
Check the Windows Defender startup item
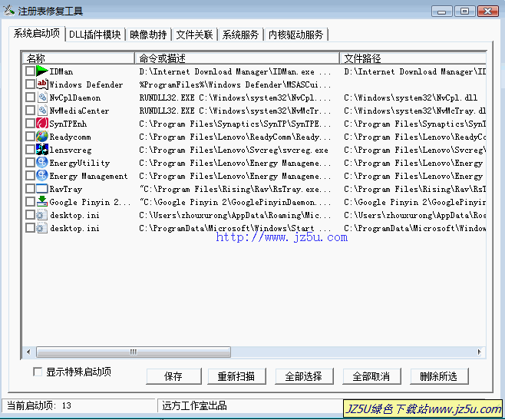[x=30, y=84]
